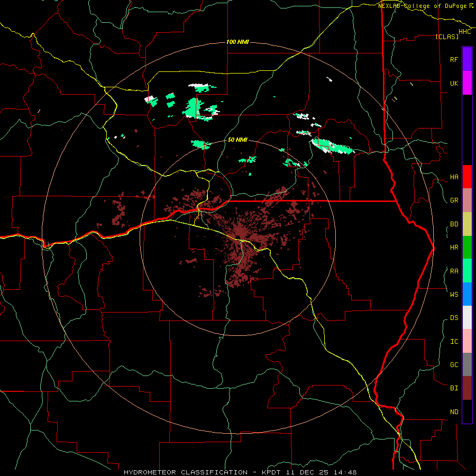
Task: Click the UK legend label
Action: (454, 83)
